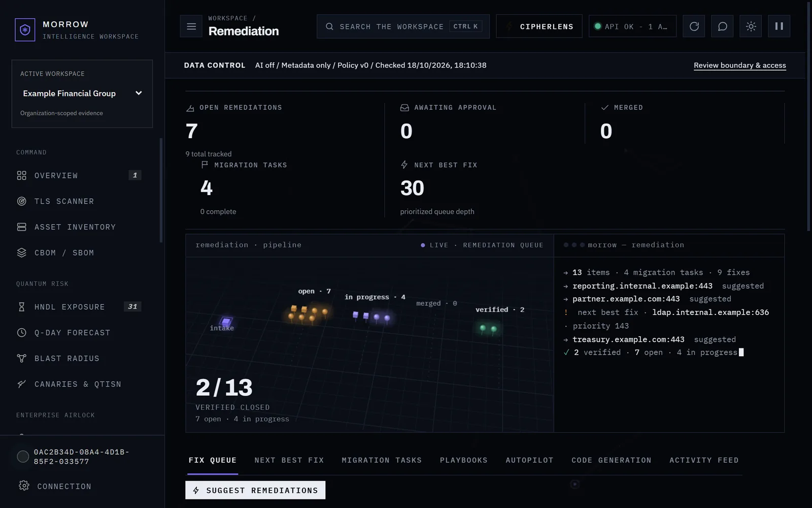Image resolution: width=812 pixels, height=508 pixels.
Task: Open the Playbooks tab
Action: [x=464, y=460]
